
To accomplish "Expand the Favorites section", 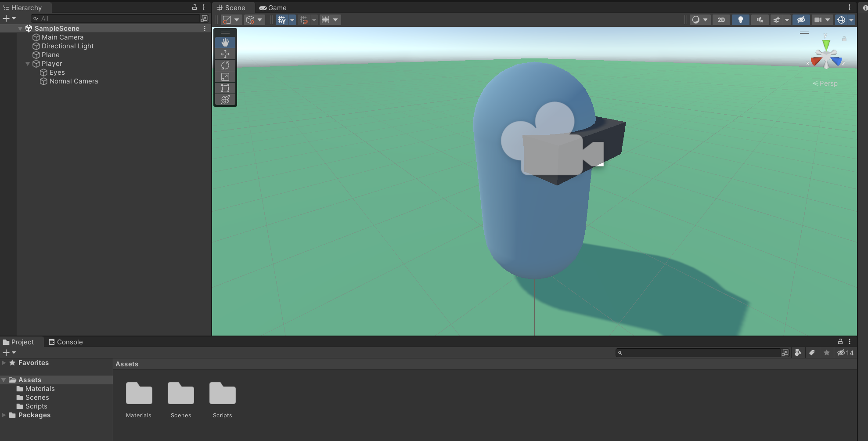I will pyautogui.click(x=4, y=363).
